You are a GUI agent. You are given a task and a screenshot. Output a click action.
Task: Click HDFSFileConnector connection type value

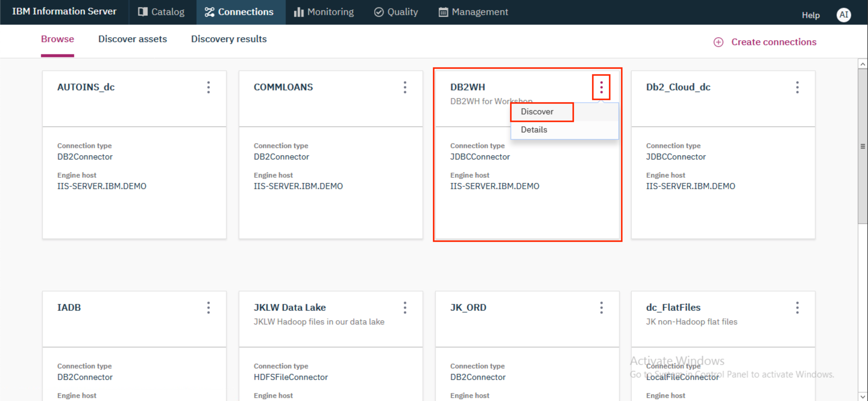pyautogui.click(x=291, y=377)
